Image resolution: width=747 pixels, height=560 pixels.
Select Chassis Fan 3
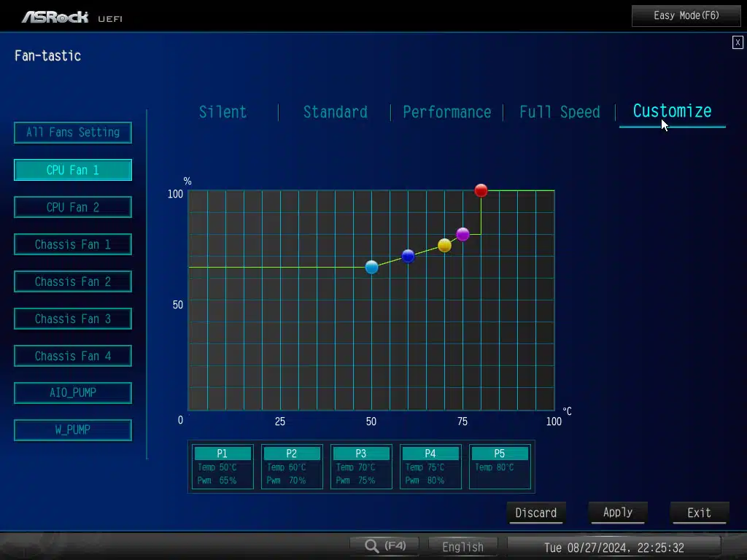[73, 319]
